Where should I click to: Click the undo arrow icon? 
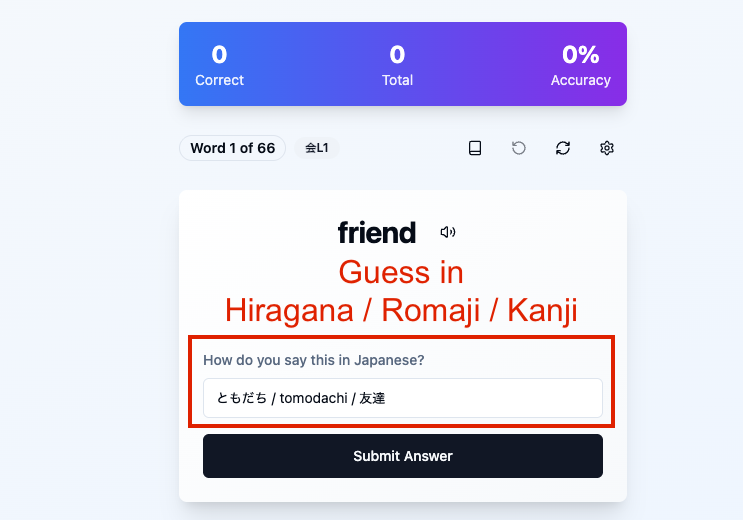point(519,148)
